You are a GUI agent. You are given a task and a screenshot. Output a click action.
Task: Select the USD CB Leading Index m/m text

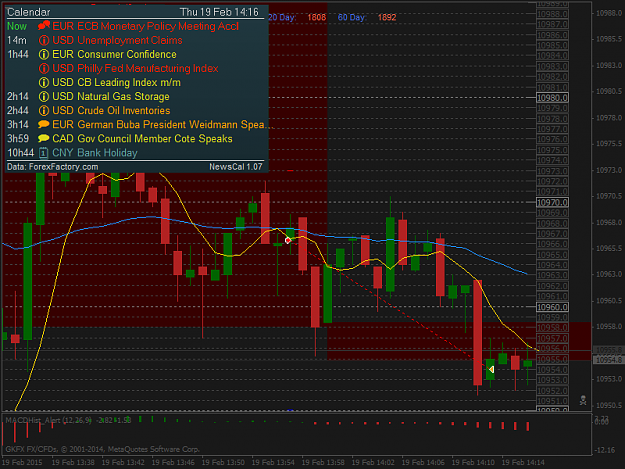[116, 82]
